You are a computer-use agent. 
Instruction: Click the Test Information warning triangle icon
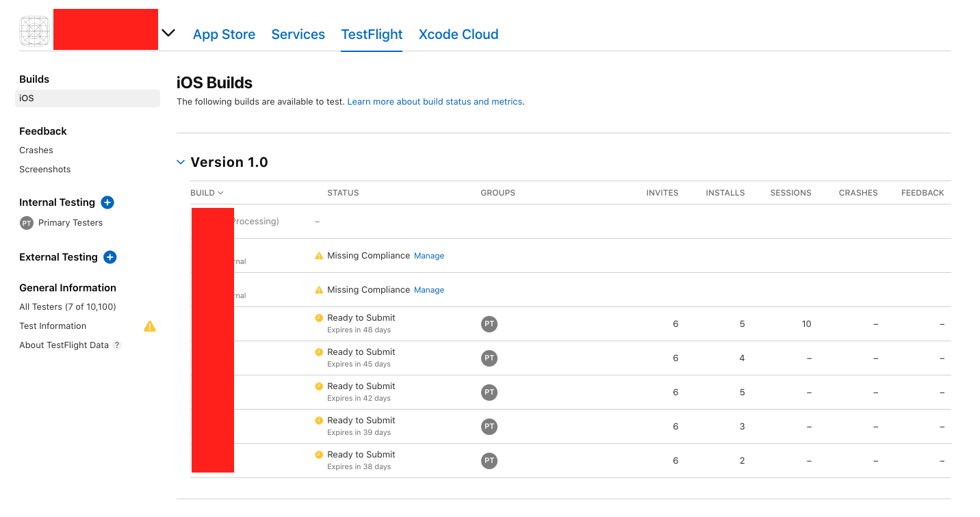click(x=150, y=326)
